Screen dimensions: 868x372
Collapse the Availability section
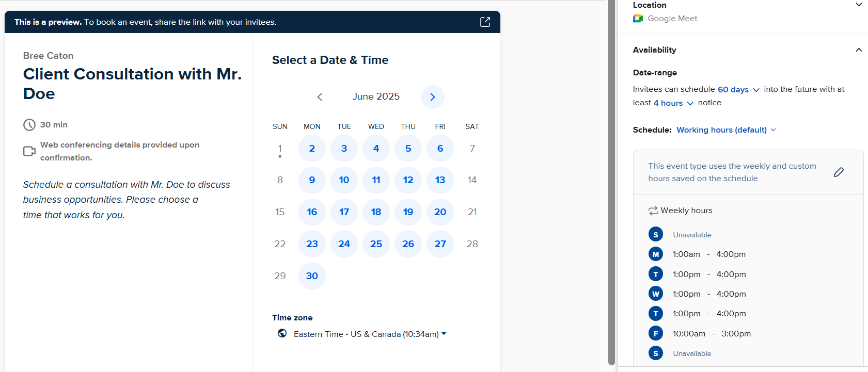pos(859,50)
